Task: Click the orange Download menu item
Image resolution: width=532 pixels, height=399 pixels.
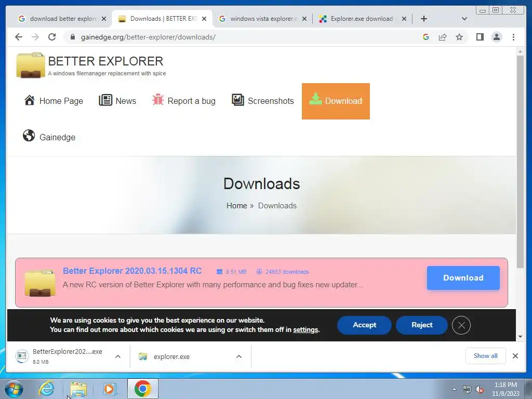Action: [336, 101]
